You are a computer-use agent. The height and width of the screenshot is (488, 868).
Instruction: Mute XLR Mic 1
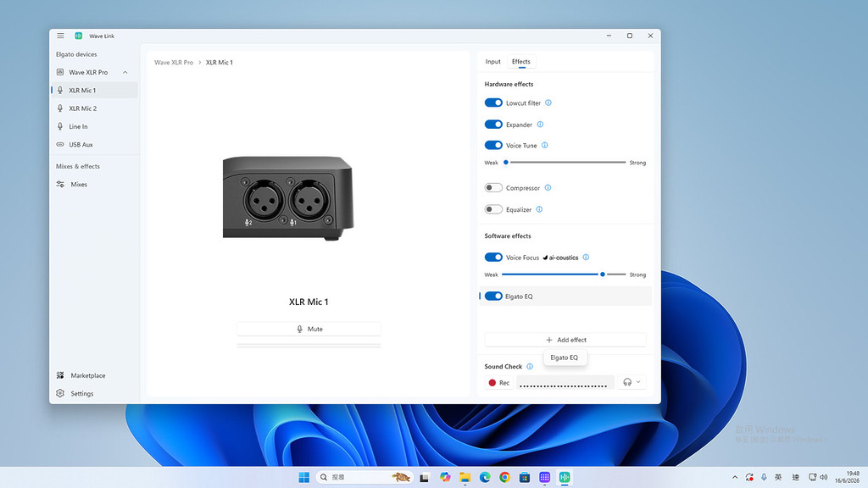[309, 329]
